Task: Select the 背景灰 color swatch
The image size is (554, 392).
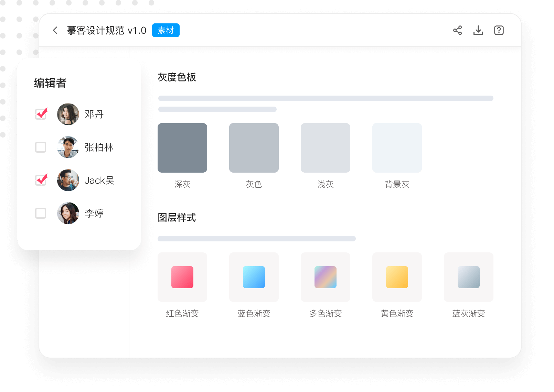Action: 397,148
